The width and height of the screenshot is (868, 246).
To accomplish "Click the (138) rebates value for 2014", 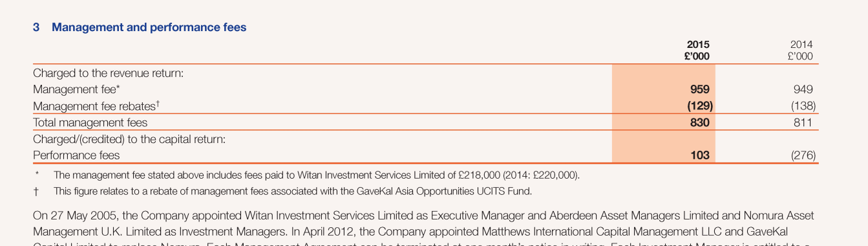I will coord(803,106).
